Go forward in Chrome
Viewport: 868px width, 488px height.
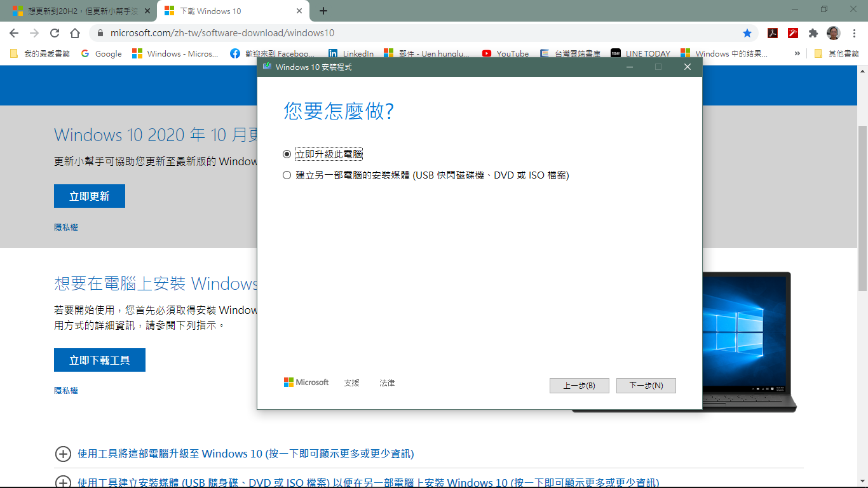(x=34, y=33)
